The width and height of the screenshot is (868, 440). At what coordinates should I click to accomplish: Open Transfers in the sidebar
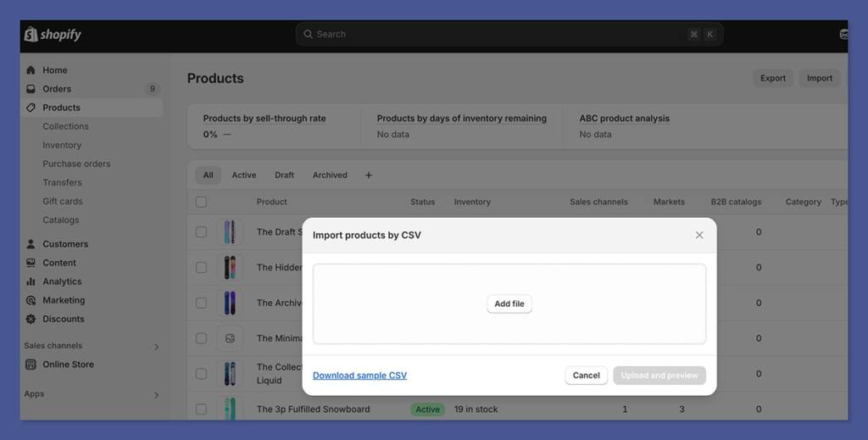coord(62,182)
